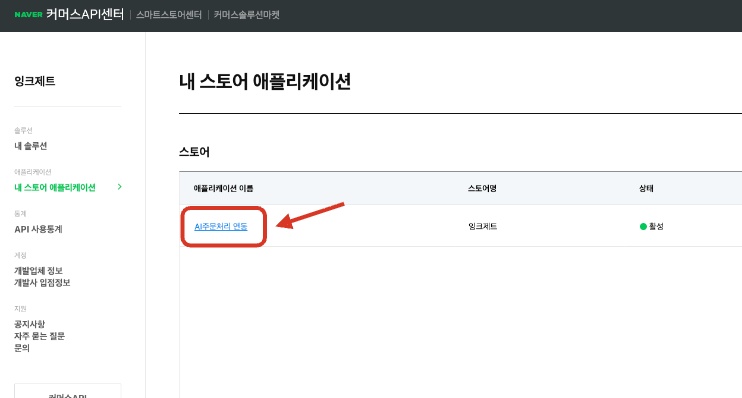Image resolution: width=742 pixels, height=398 pixels.
Task: Select 내 솔루션 in sidebar
Action: tap(31, 146)
